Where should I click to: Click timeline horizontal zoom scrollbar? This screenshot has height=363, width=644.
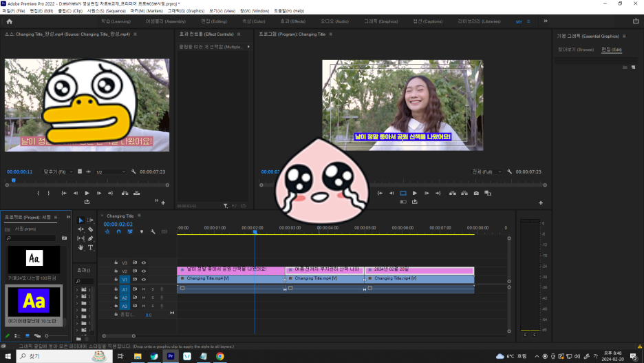point(119,336)
